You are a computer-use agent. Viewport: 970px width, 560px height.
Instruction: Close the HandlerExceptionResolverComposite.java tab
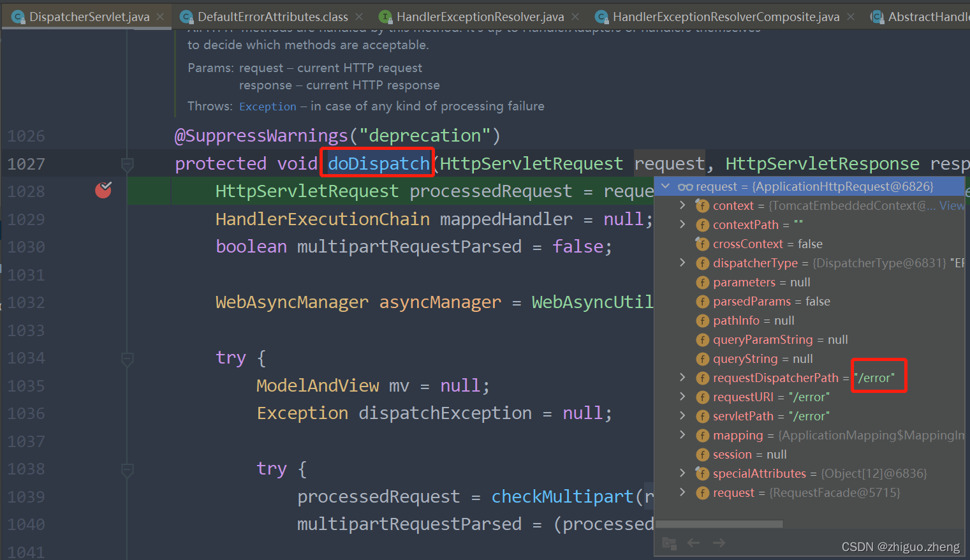(x=851, y=17)
